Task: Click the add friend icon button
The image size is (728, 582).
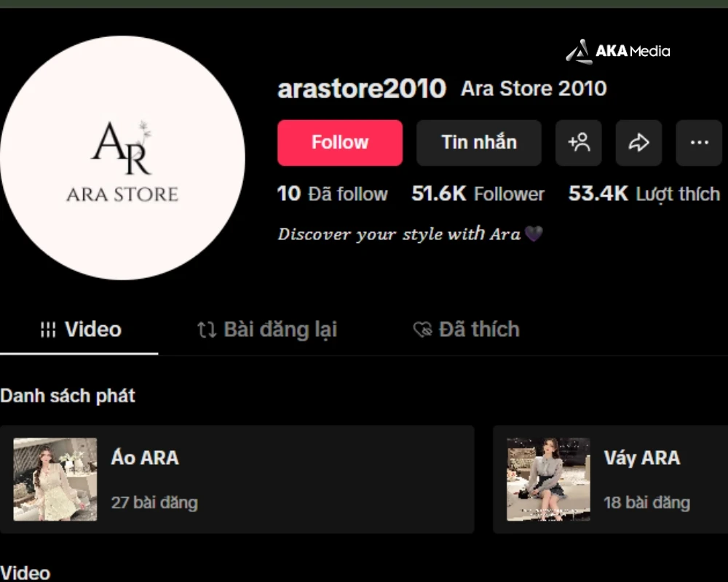Action: (579, 143)
